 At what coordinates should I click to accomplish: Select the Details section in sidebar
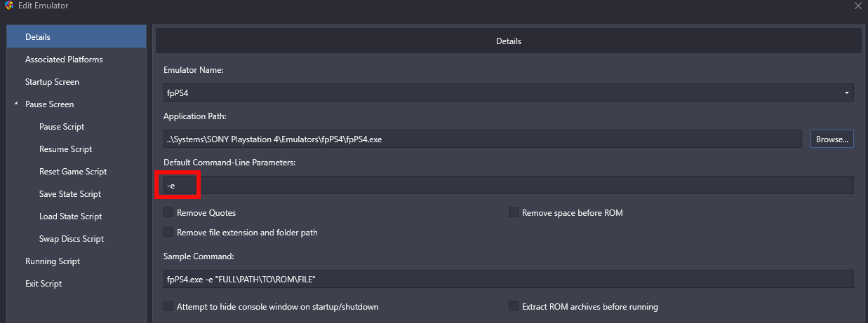click(76, 36)
